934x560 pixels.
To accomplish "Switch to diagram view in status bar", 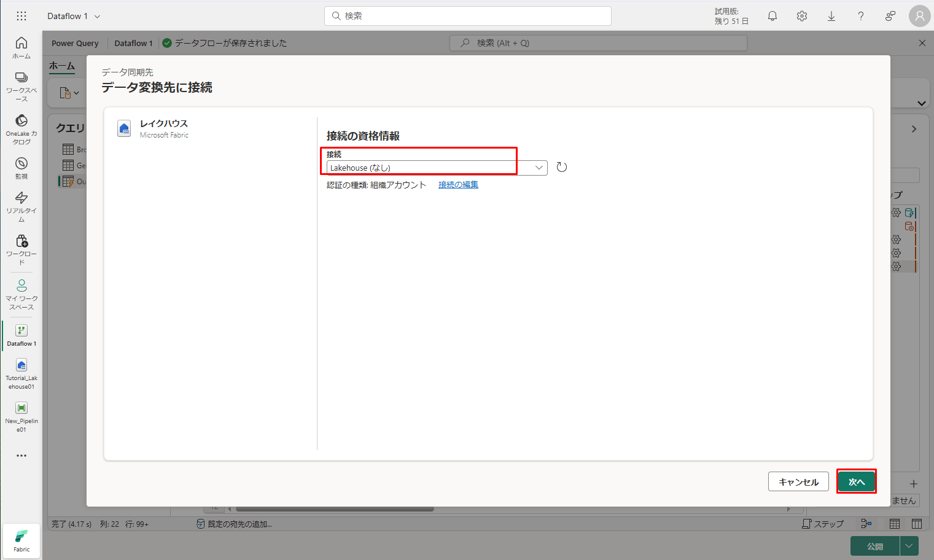I will click(x=866, y=524).
